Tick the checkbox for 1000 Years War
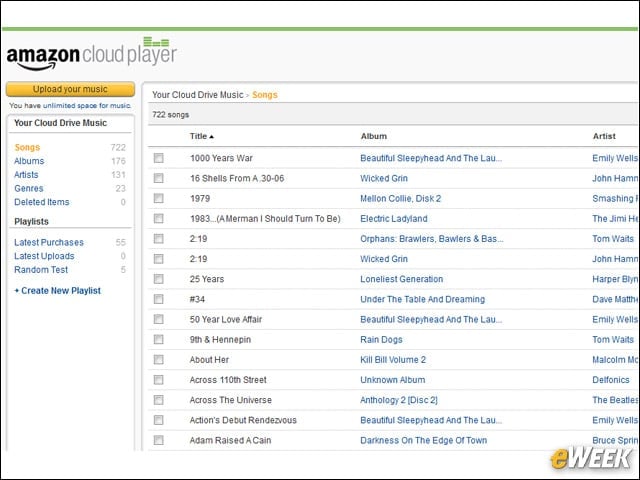 [158, 158]
